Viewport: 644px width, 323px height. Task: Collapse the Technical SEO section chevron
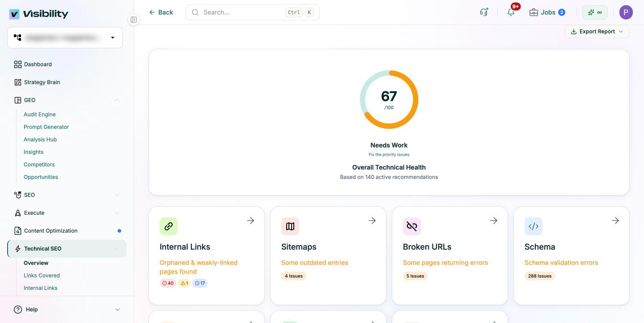click(117, 249)
